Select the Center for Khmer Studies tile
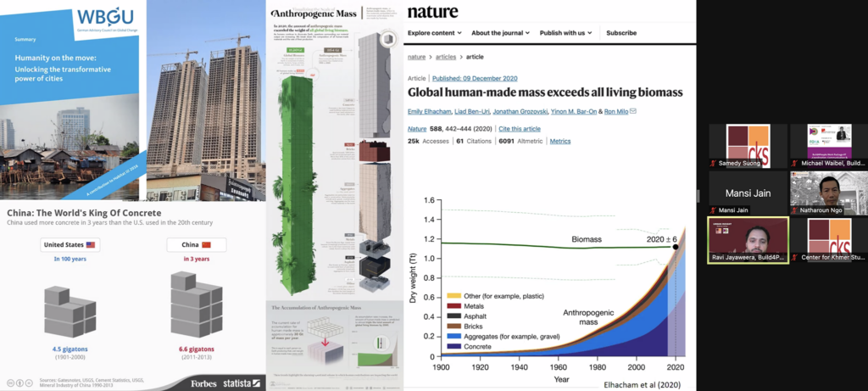The image size is (868, 391). click(829, 240)
